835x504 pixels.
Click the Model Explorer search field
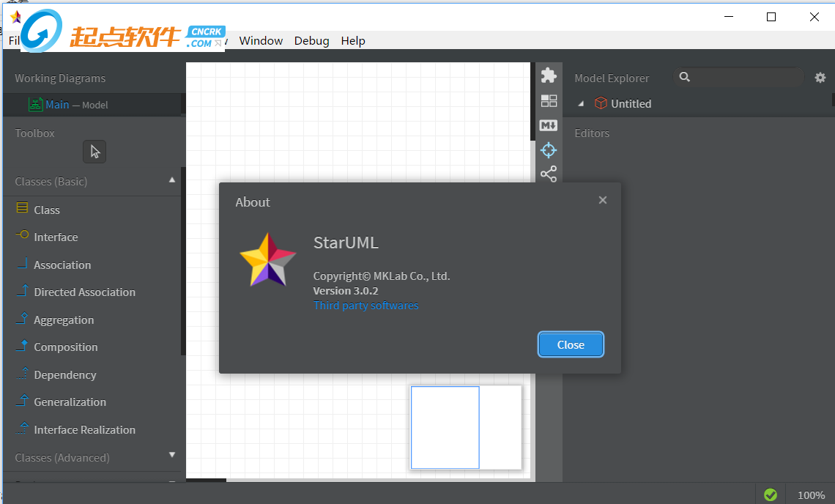[x=738, y=77]
